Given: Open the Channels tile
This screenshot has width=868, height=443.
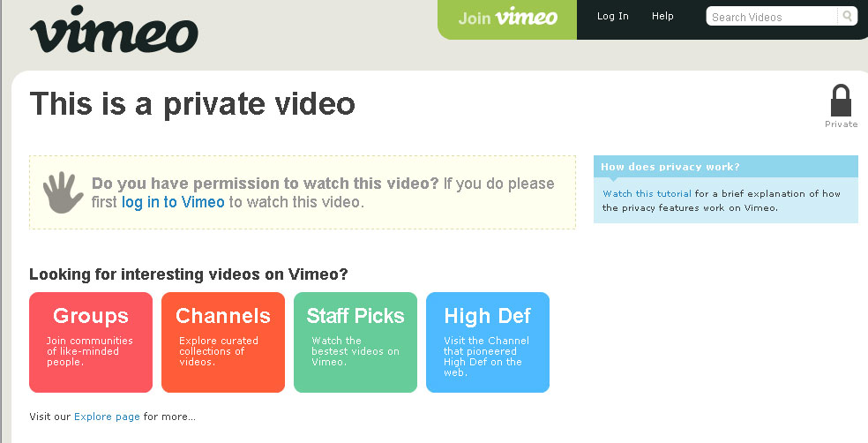Looking at the screenshot, I should (x=223, y=342).
